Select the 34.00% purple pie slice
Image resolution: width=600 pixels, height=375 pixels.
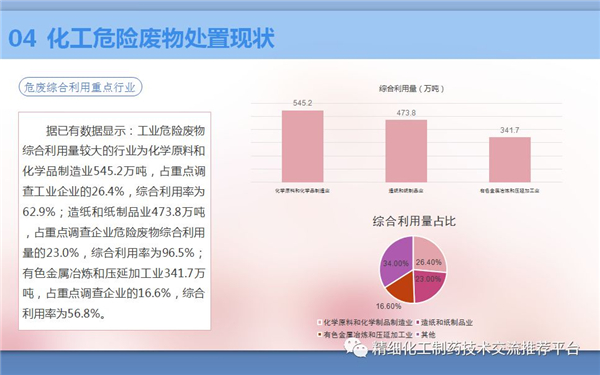(x=395, y=260)
